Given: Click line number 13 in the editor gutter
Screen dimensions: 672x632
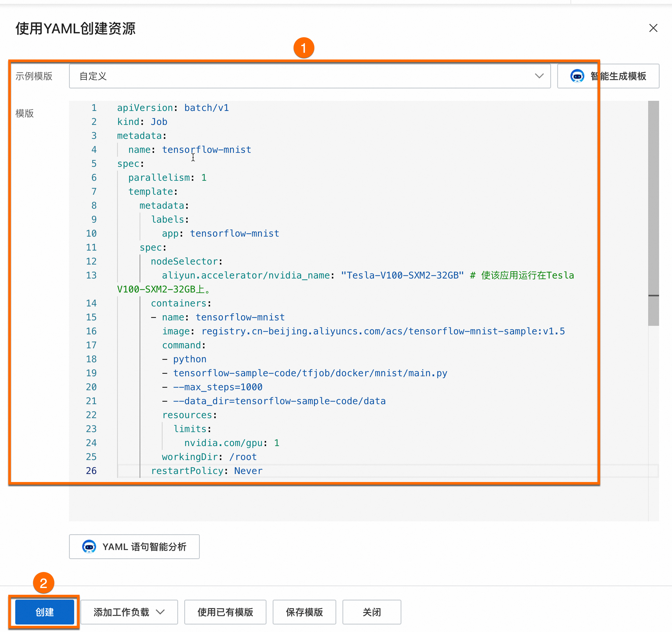Looking at the screenshot, I should pyautogui.click(x=91, y=275).
